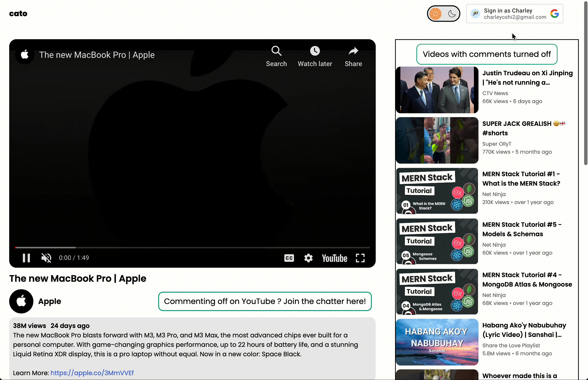This screenshot has width=588, height=380.
Task: Open Commenting off join chatter button
Action: coord(265,301)
